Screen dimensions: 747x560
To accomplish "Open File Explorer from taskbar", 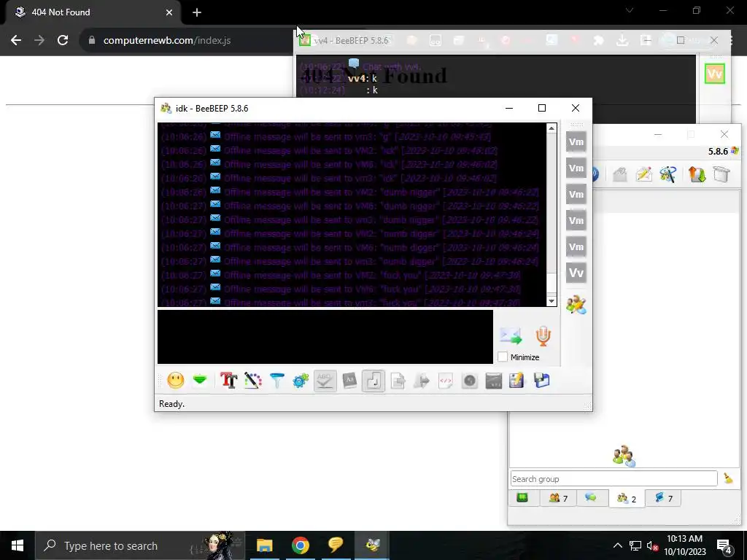I will tap(264, 545).
